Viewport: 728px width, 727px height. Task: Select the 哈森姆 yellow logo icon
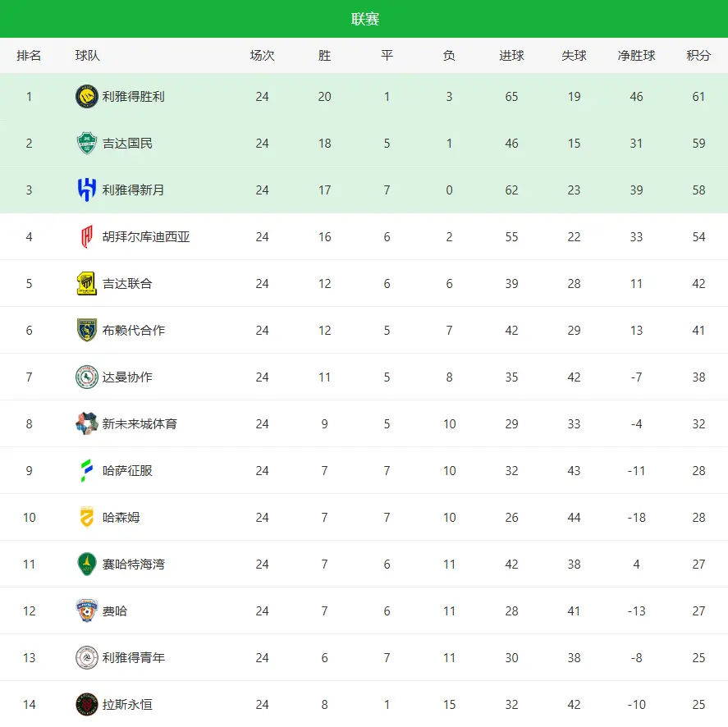pos(86,518)
